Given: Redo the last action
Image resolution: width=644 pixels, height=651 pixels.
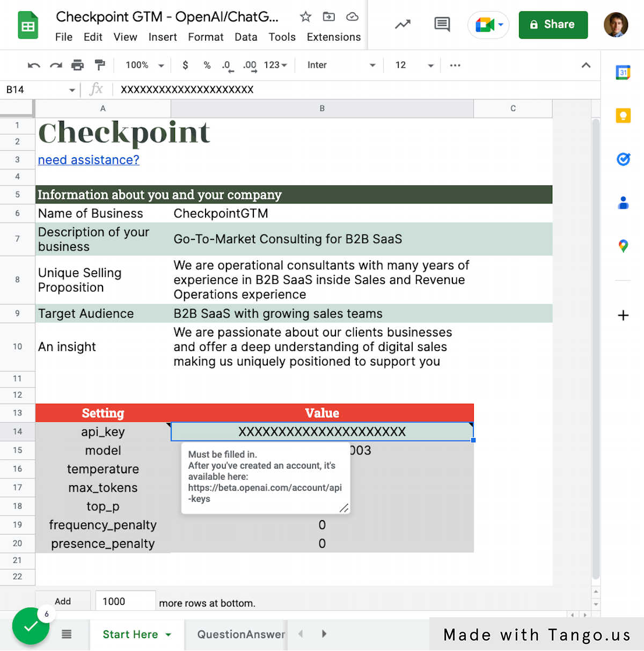Looking at the screenshot, I should point(56,65).
